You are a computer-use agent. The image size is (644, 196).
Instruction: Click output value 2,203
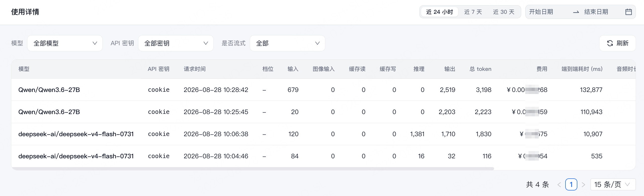[x=447, y=112]
